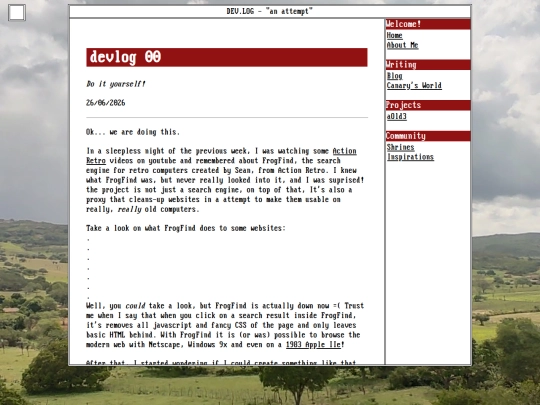Click the date 26/06/2026

click(x=105, y=103)
